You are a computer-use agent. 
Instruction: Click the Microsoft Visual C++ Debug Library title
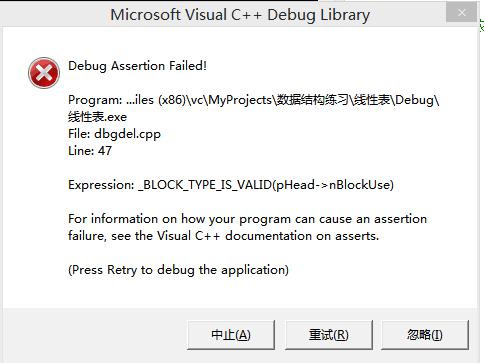240,15
